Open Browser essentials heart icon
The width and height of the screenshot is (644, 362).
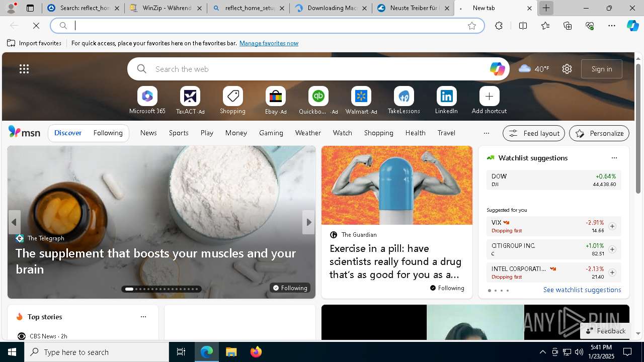coord(590,26)
